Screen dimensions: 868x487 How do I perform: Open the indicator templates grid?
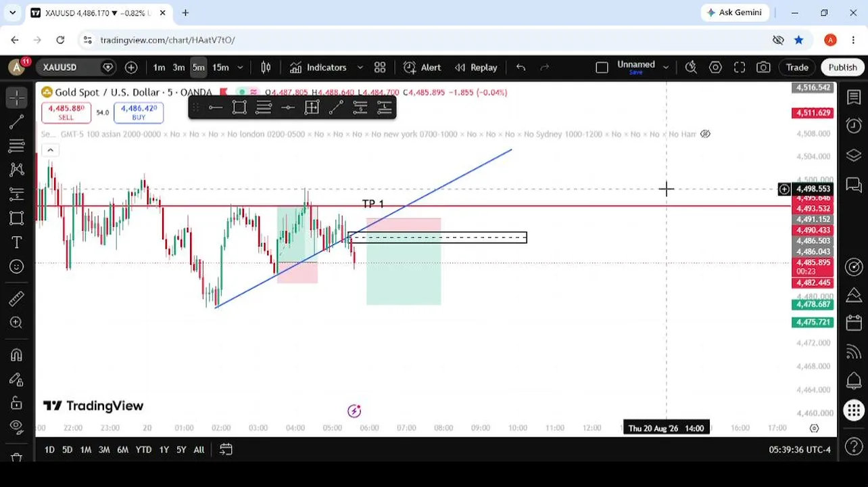coord(380,68)
